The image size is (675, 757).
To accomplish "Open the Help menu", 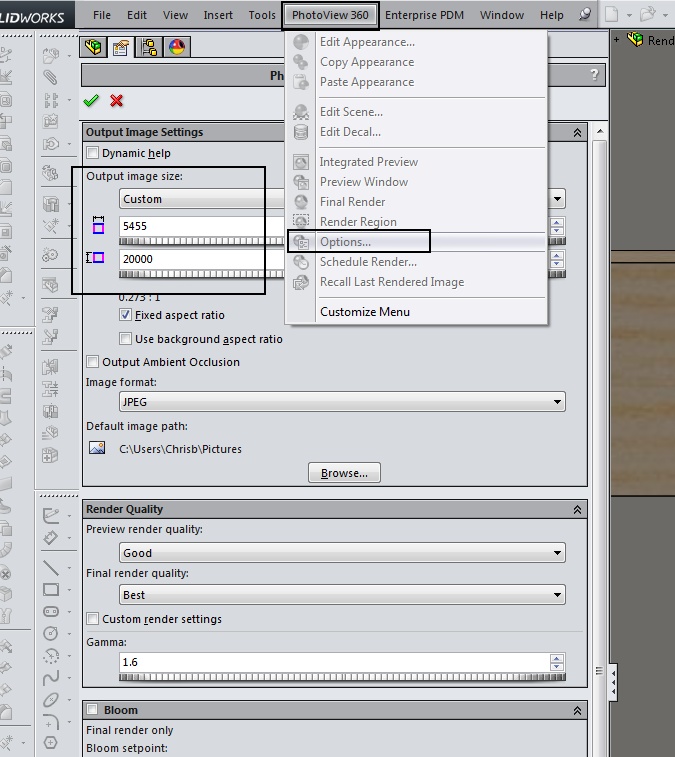I will coord(551,15).
